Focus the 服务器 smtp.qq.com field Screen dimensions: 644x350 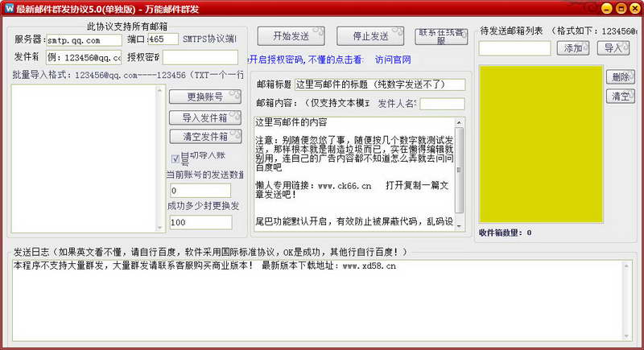[x=85, y=40]
